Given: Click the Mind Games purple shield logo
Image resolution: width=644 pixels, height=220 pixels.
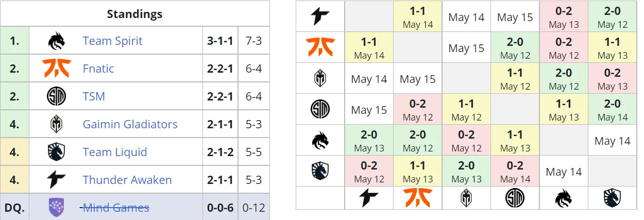Looking at the screenshot, I should (x=56, y=207).
